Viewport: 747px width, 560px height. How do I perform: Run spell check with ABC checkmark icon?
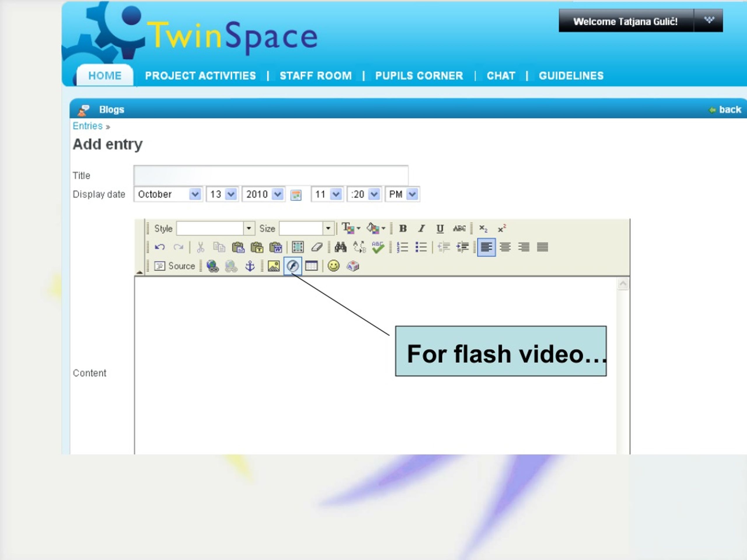click(378, 247)
